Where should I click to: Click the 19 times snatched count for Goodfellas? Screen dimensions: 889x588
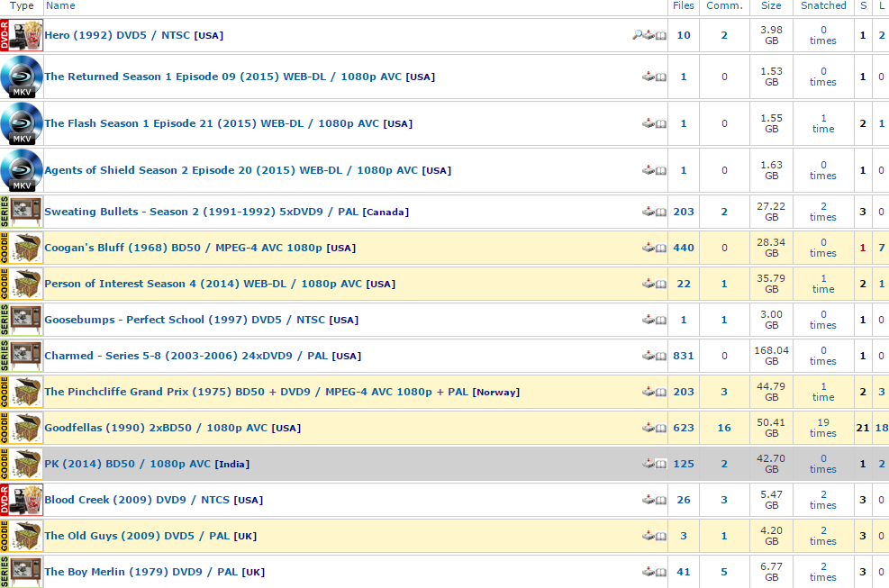click(x=823, y=428)
